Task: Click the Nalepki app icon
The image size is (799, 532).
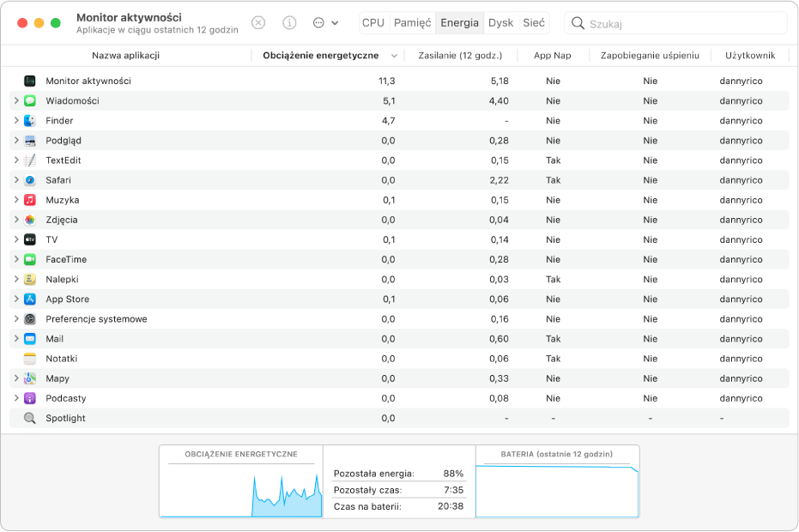Action: [30, 279]
